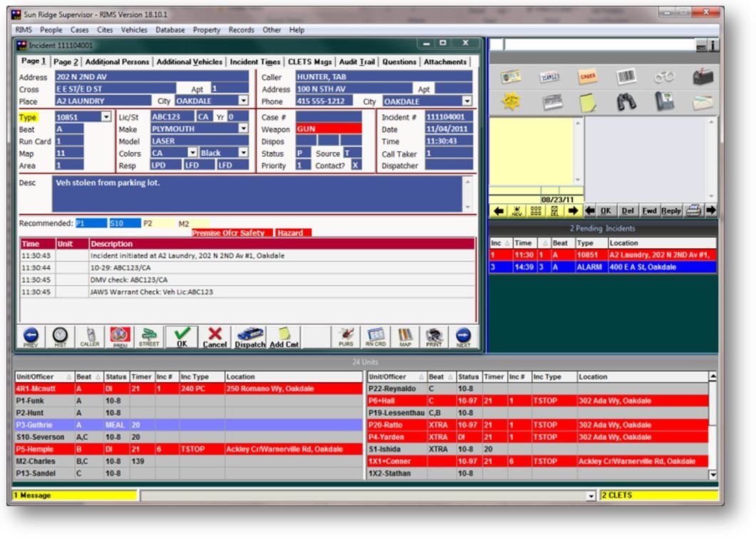The height and width of the screenshot is (539, 756).
Task: Select pending incident ALARM 400 E A St
Action: pos(603,267)
